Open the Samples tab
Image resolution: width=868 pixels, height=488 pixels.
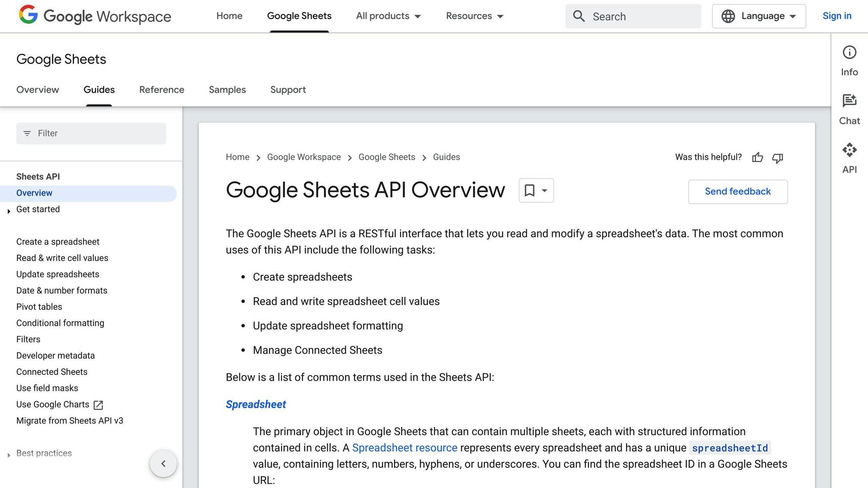pyautogui.click(x=227, y=90)
